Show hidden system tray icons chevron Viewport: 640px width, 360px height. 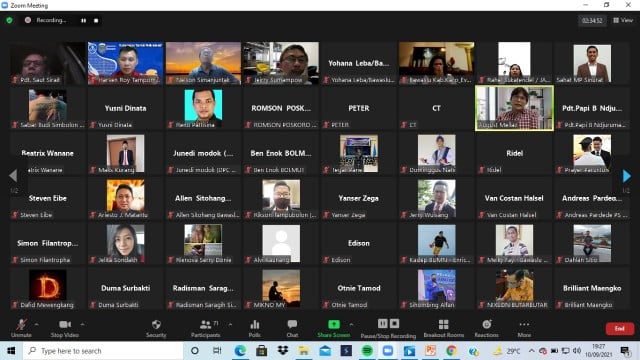coord(531,351)
